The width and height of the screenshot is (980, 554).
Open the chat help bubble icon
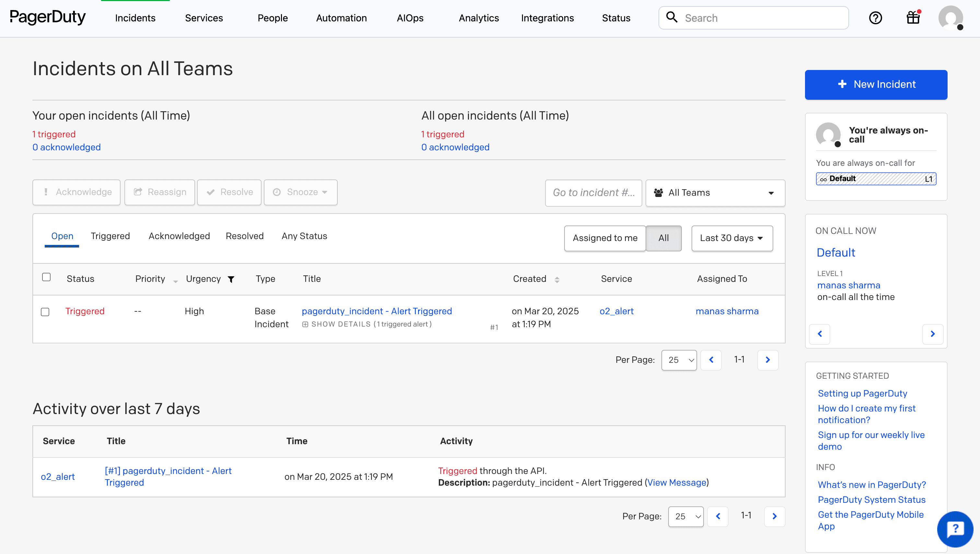click(955, 528)
